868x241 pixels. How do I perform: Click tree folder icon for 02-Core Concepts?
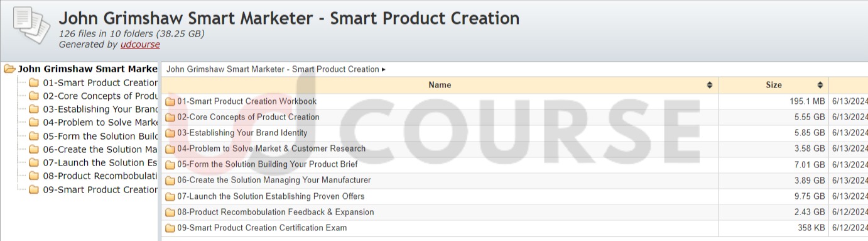click(x=34, y=96)
